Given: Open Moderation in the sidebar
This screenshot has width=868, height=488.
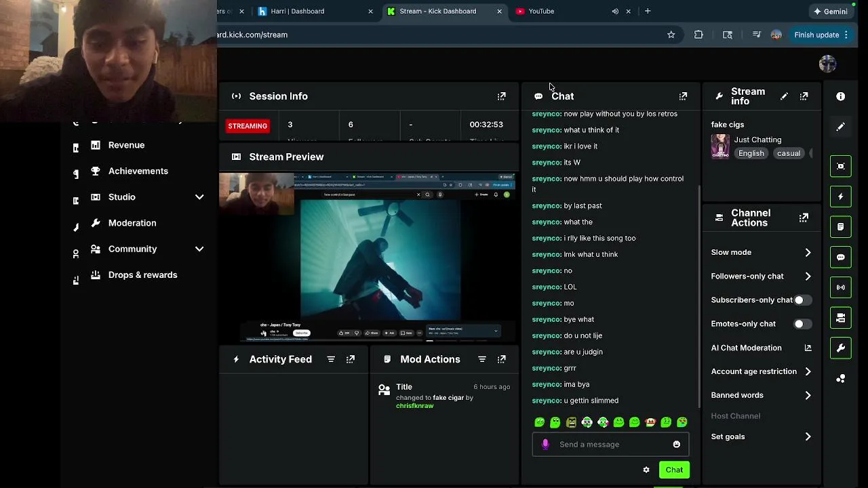Looking at the screenshot, I should (132, 223).
